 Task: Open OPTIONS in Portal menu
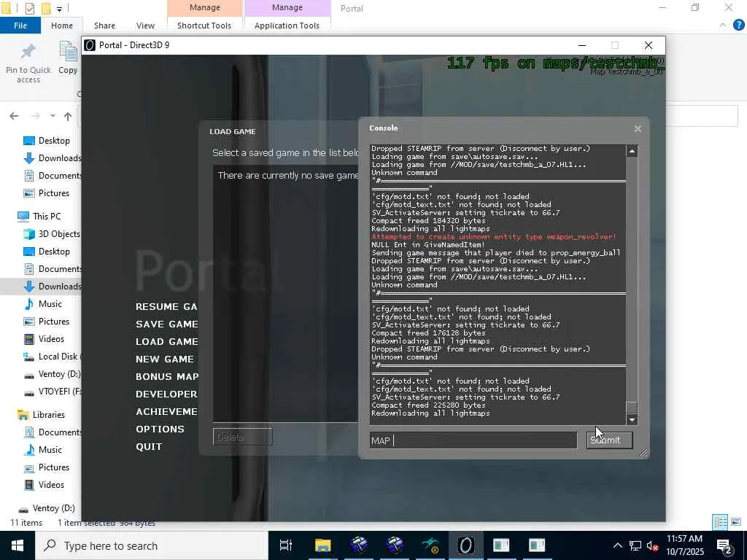tap(160, 429)
